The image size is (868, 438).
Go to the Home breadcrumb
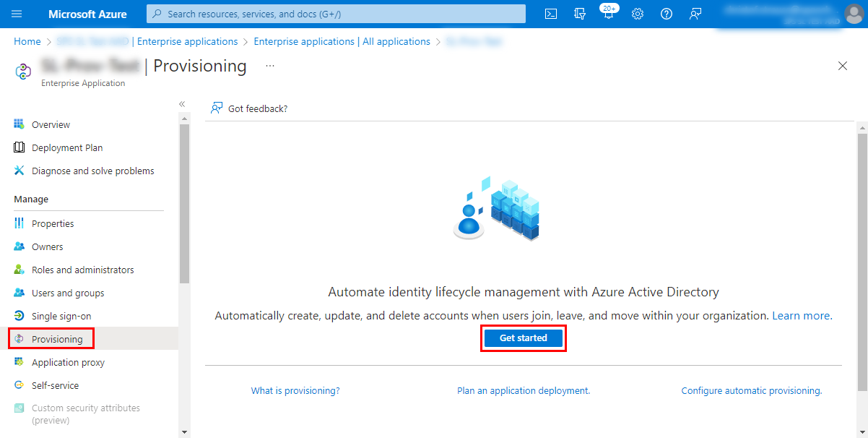(27, 41)
